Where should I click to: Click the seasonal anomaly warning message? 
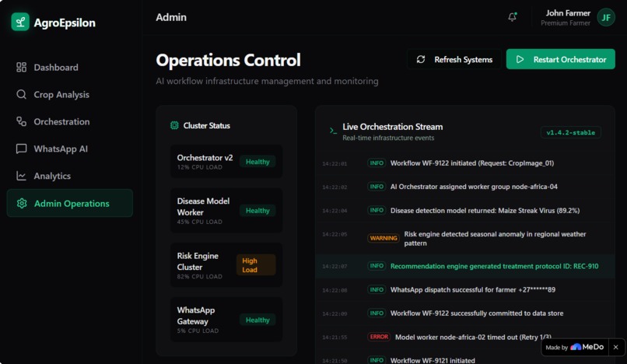[x=495, y=239]
